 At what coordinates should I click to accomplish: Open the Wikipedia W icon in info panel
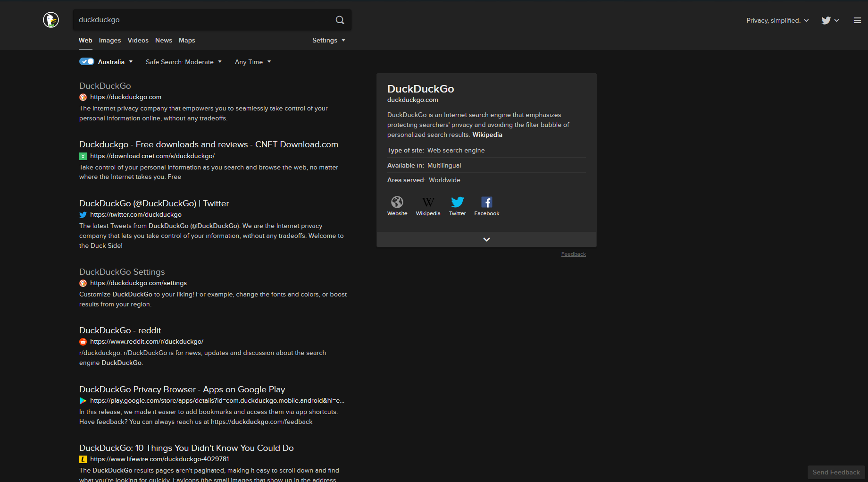click(428, 202)
